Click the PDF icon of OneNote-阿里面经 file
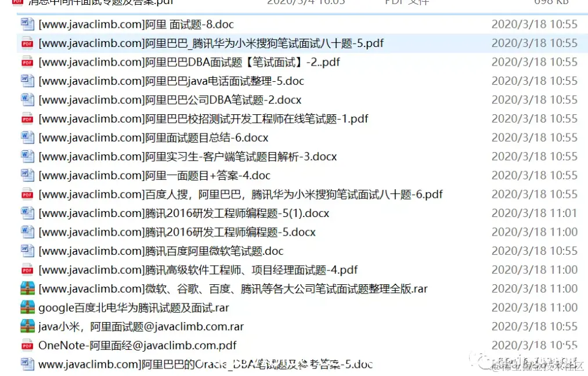 [x=27, y=346]
